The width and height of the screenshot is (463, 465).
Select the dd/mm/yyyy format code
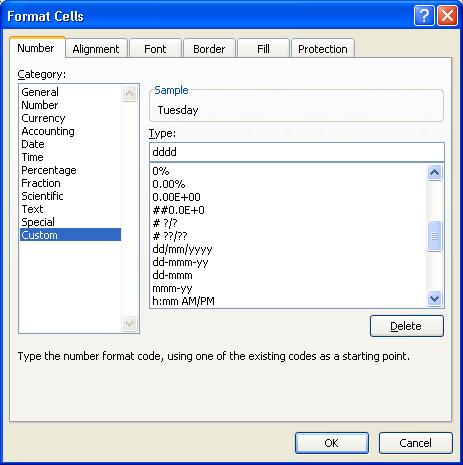[x=182, y=249]
